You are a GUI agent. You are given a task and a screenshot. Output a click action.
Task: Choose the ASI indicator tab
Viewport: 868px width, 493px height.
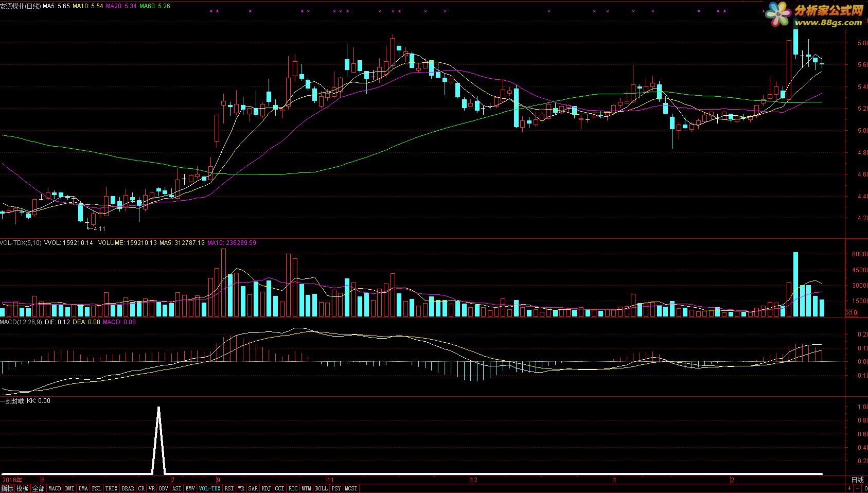(176, 488)
